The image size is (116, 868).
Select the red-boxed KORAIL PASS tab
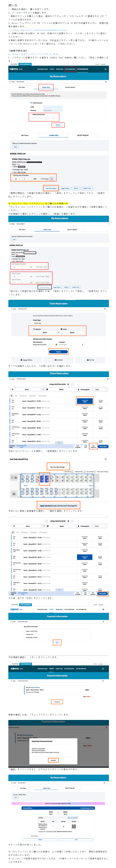(x=46, y=87)
